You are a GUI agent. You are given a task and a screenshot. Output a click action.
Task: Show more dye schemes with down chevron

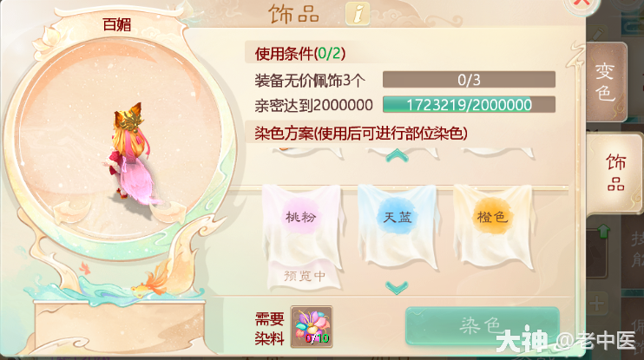coord(397,287)
